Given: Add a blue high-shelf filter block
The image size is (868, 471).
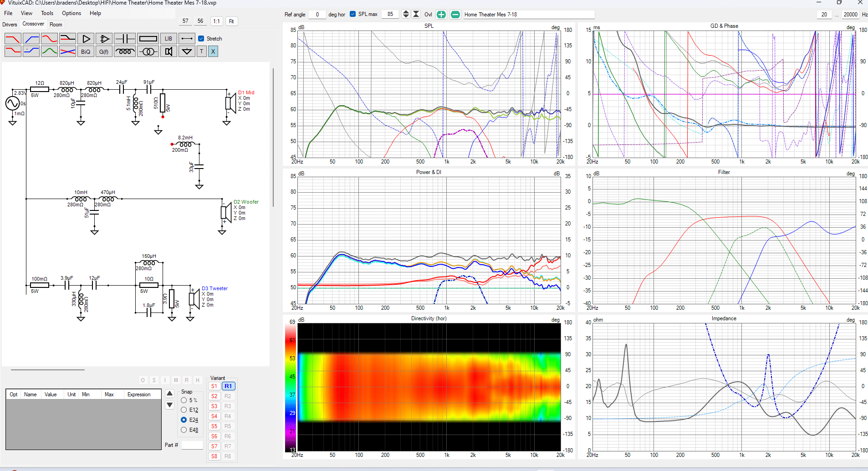Looking at the screenshot, I should point(31,51).
